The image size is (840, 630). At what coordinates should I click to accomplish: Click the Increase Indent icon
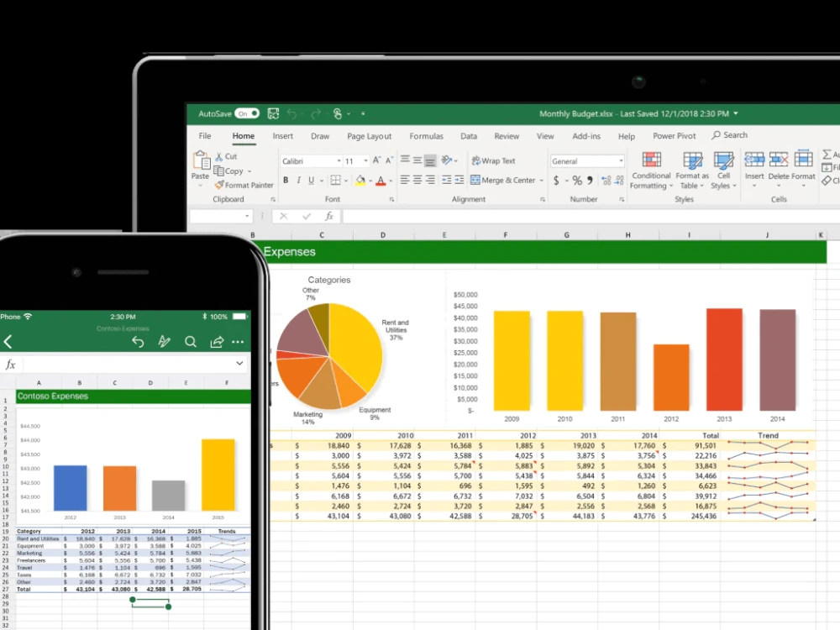pyautogui.click(x=459, y=180)
